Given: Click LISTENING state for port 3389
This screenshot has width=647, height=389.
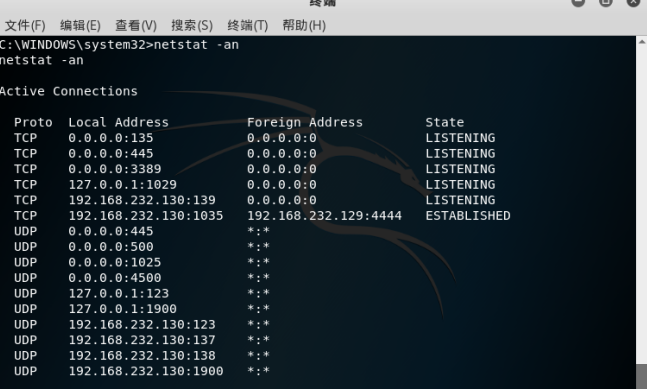Looking at the screenshot, I should [460, 169].
